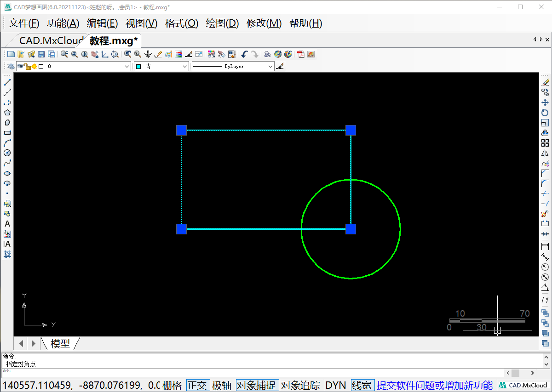
Task: Create a New drawing file
Action: click(x=11, y=54)
